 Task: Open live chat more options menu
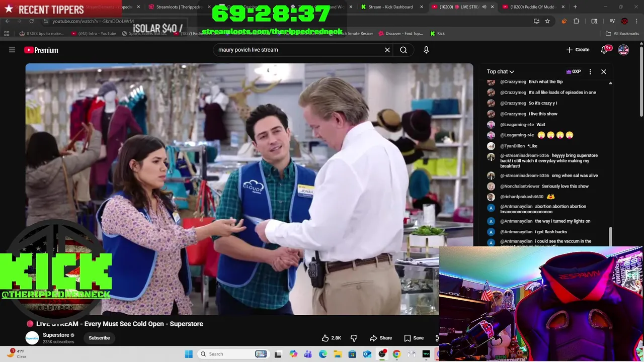tap(590, 71)
